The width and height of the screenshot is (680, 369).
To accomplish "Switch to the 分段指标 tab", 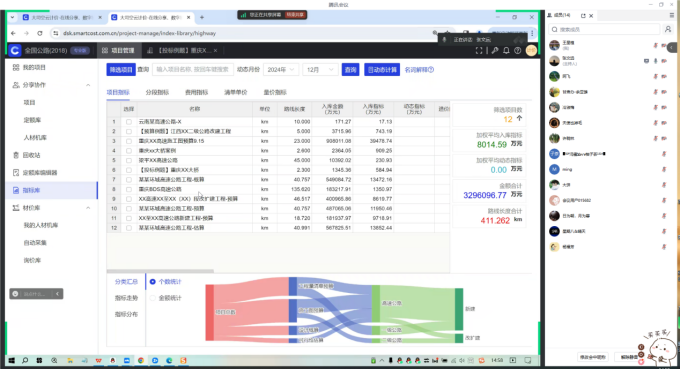I will [157, 92].
